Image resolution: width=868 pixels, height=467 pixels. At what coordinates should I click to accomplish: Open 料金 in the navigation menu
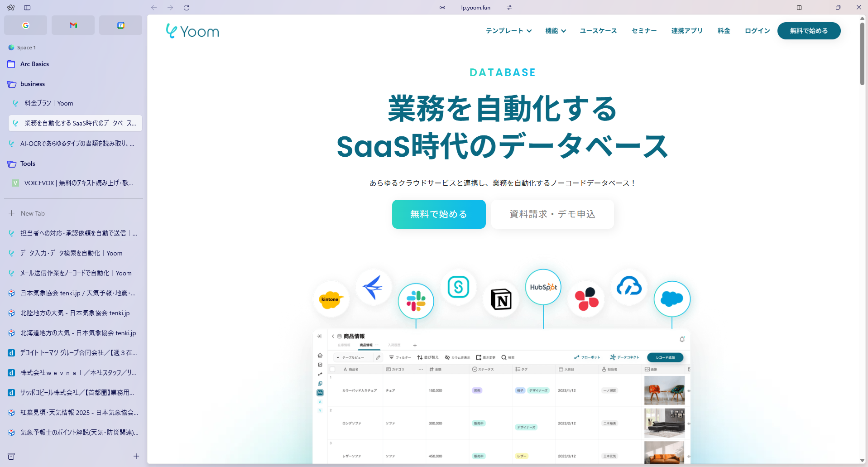pyautogui.click(x=724, y=31)
